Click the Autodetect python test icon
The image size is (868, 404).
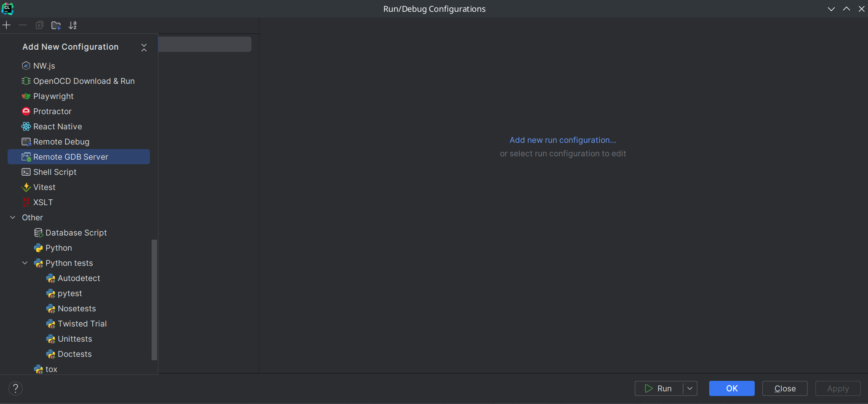pyautogui.click(x=51, y=278)
